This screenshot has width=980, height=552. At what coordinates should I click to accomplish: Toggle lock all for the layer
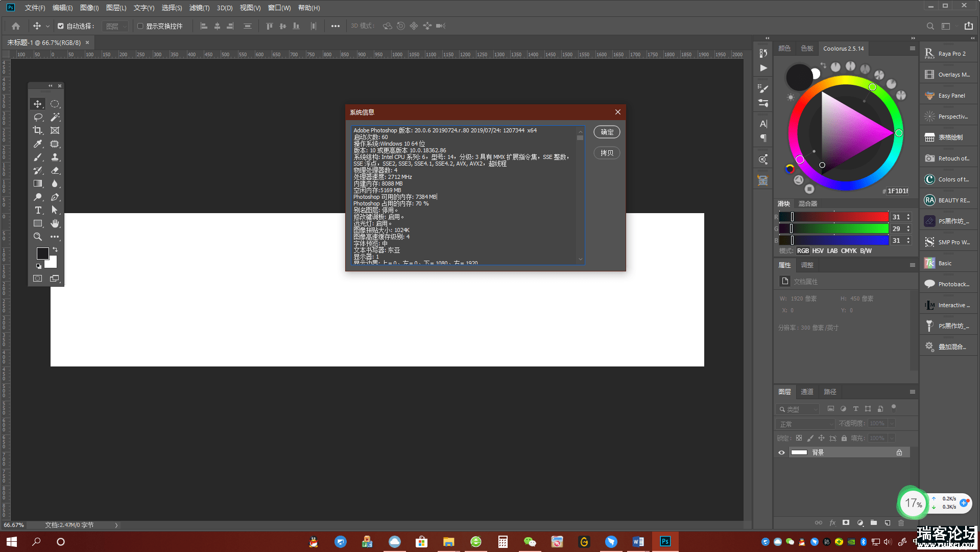pos(844,438)
